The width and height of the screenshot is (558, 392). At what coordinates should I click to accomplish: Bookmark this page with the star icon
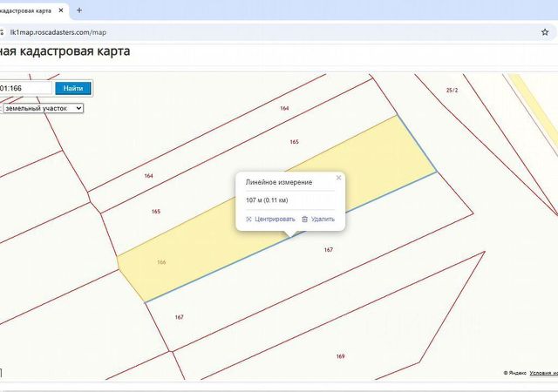545,32
